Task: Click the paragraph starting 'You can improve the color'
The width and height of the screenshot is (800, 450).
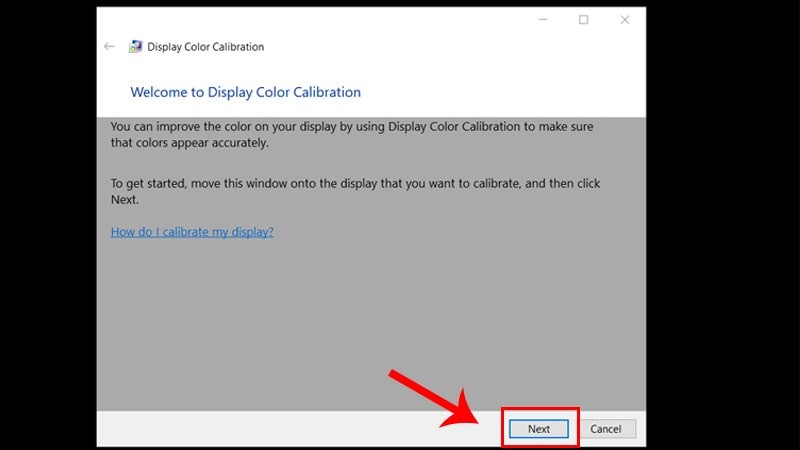Action: (x=352, y=135)
